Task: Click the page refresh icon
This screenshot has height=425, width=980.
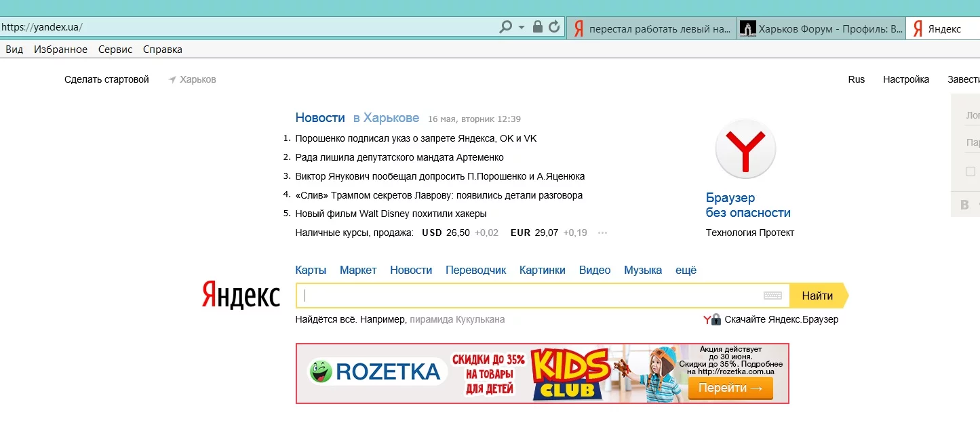Action: [x=554, y=27]
